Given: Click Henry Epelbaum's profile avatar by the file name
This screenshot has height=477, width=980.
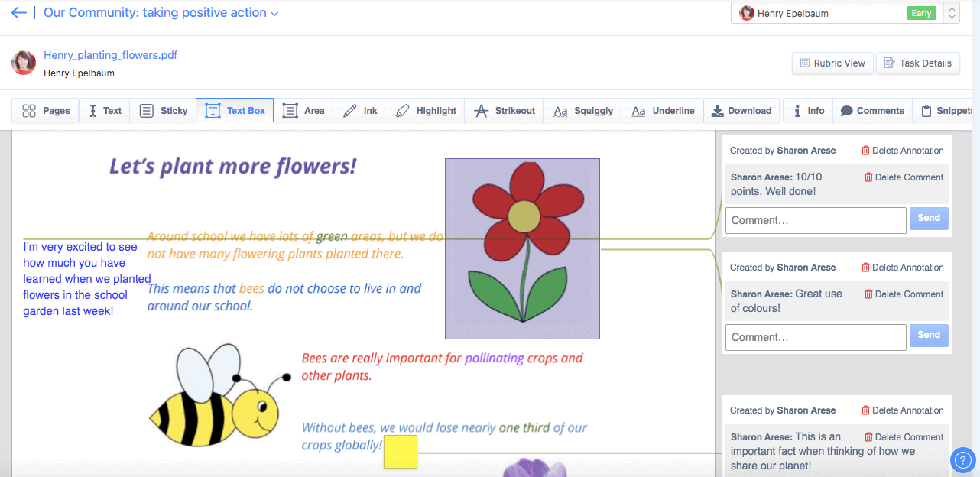Looking at the screenshot, I should click(24, 63).
